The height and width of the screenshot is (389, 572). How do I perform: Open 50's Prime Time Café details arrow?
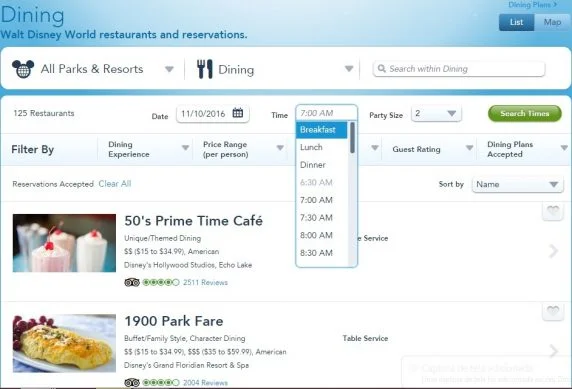(554, 251)
